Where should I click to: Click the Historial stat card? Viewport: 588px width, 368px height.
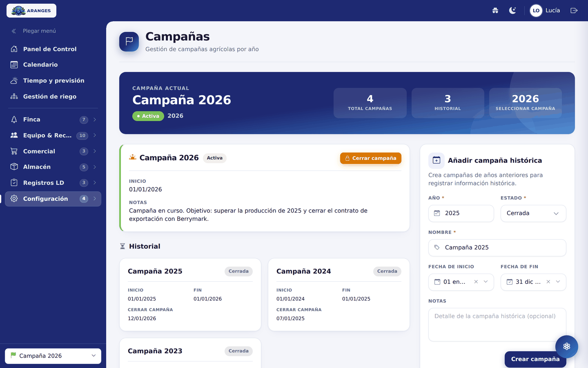448,103
